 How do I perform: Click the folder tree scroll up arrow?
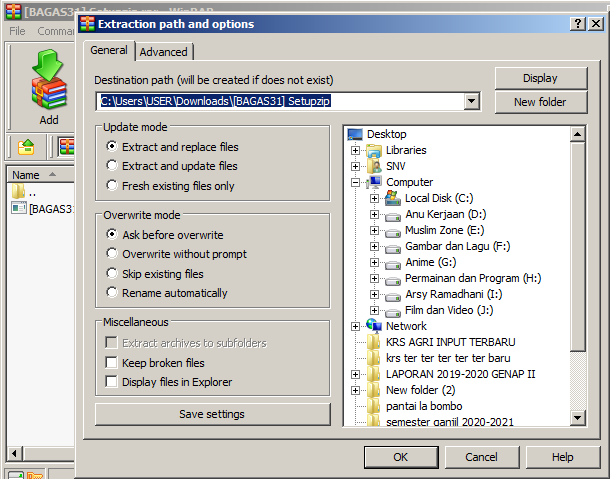point(578,135)
